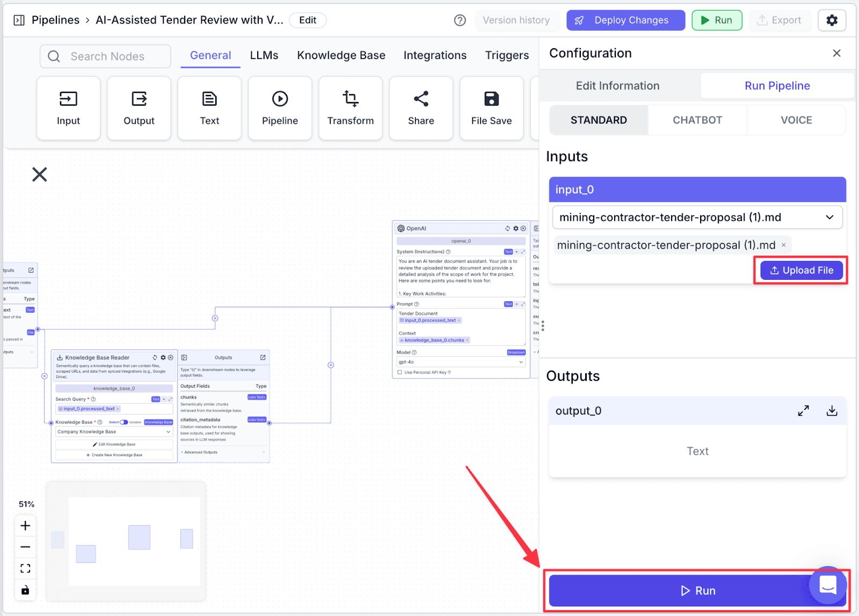The width and height of the screenshot is (859, 616).
Task: Add a Share node from the toolbar
Action: coord(421,108)
